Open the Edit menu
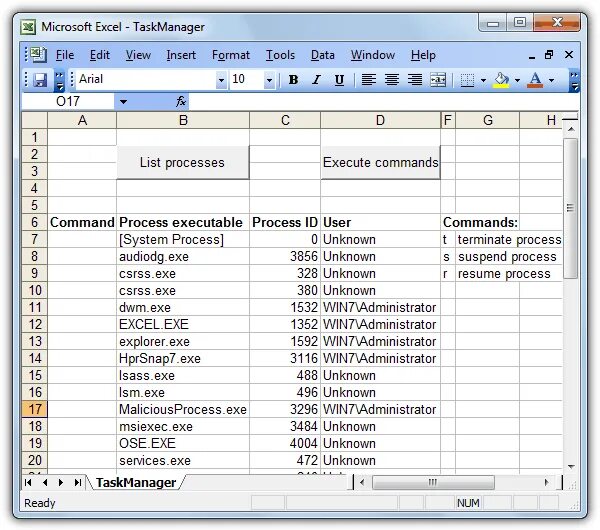This screenshot has height=530, width=600. (100, 55)
